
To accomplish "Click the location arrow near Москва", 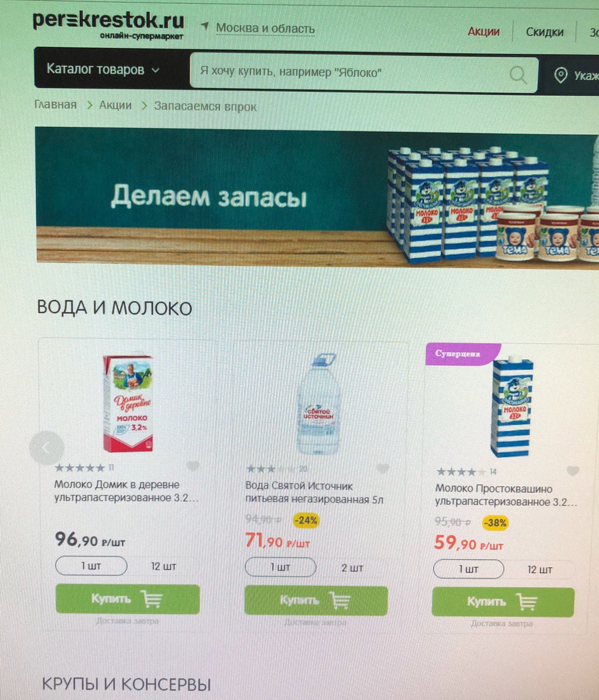I will 205,26.
